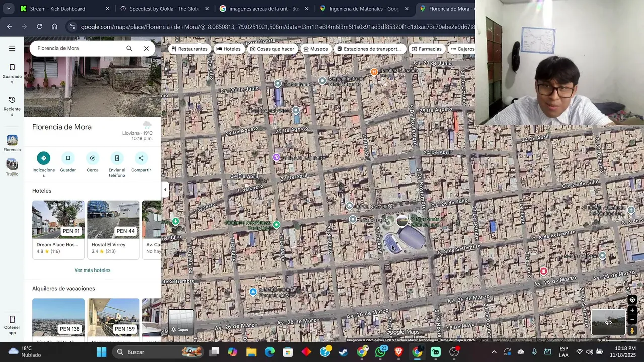This screenshot has width=644, height=362.
Task: Switch to Ingeniería de Materiales tab
Action: point(364,9)
